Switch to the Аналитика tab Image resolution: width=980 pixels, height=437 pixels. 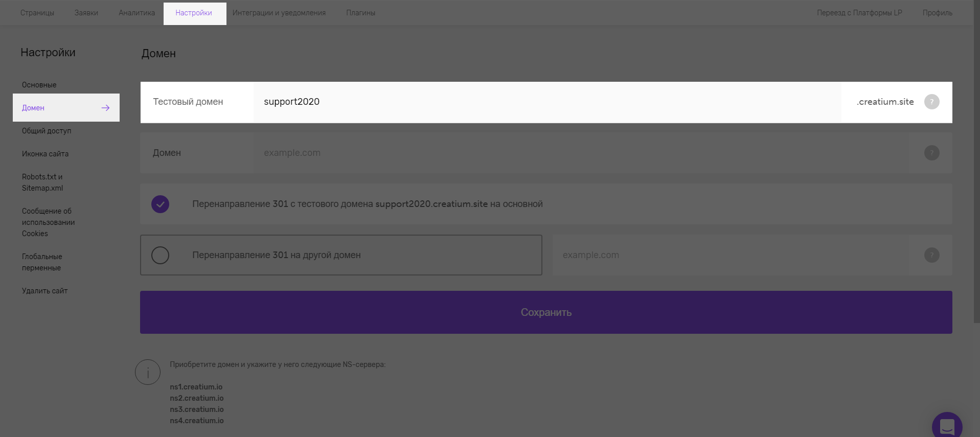(136, 13)
